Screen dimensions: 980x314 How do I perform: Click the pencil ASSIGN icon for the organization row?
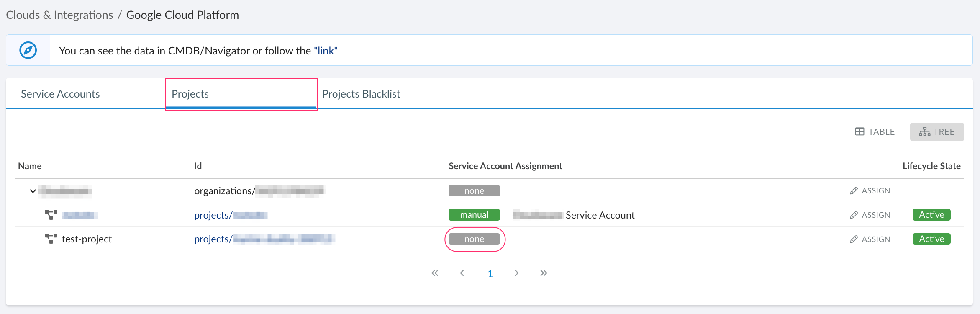tap(854, 191)
